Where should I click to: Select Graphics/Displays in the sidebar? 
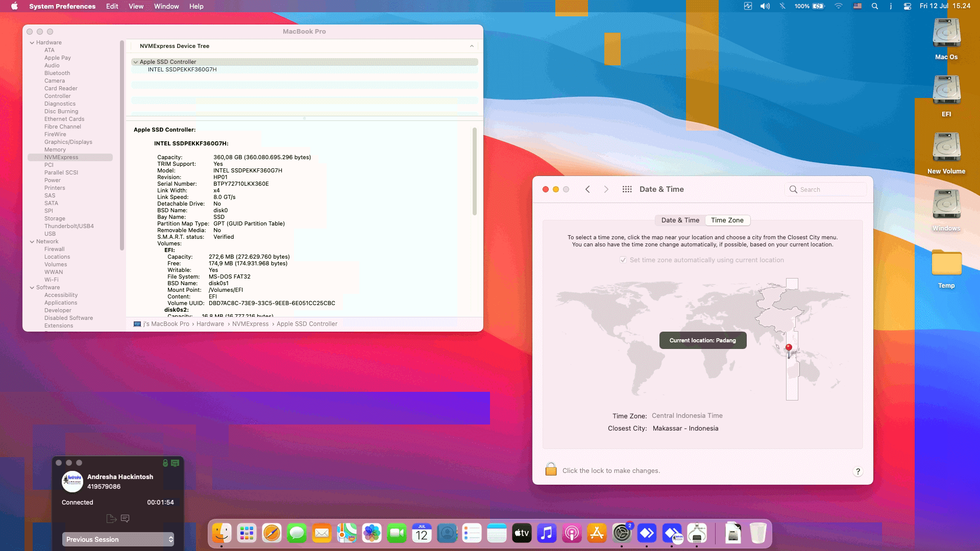coord(68,142)
